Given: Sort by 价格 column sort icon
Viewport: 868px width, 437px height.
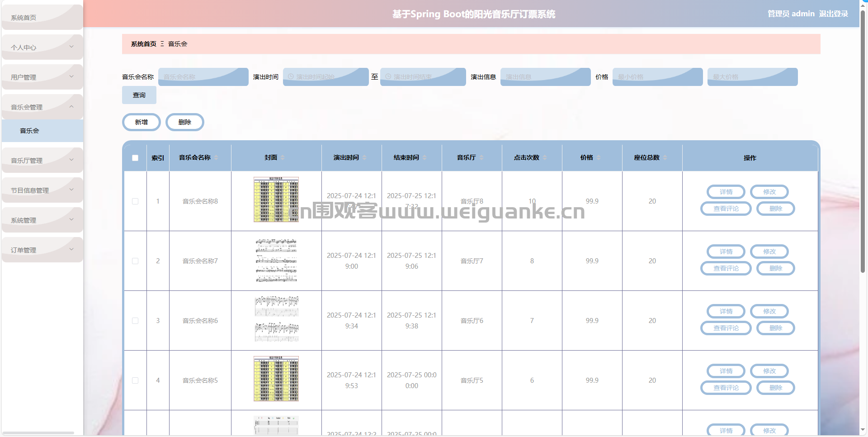Looking at the screenshot, I should point(599,157).
